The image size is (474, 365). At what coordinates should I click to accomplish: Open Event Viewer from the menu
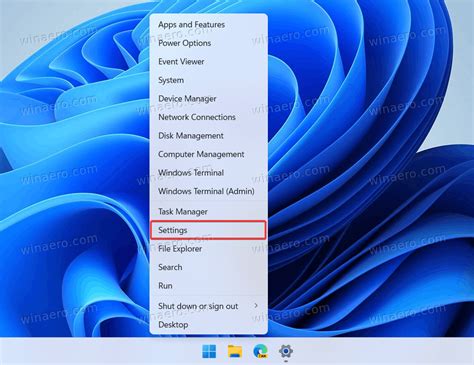[x=208, y=62]
